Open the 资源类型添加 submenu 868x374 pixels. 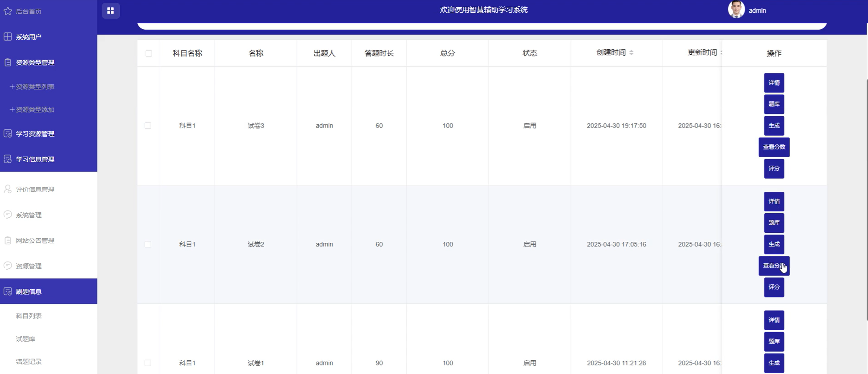tap(48, 109)
